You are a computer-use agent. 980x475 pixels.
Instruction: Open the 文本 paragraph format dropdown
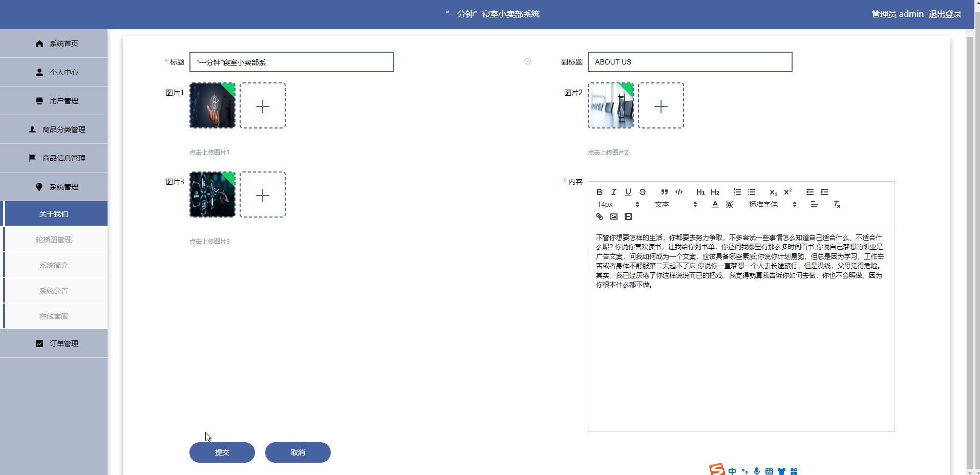[x=676, y=204]
